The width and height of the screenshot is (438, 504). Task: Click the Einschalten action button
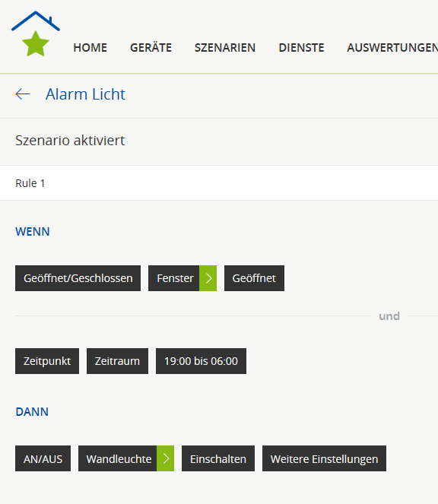218,458
